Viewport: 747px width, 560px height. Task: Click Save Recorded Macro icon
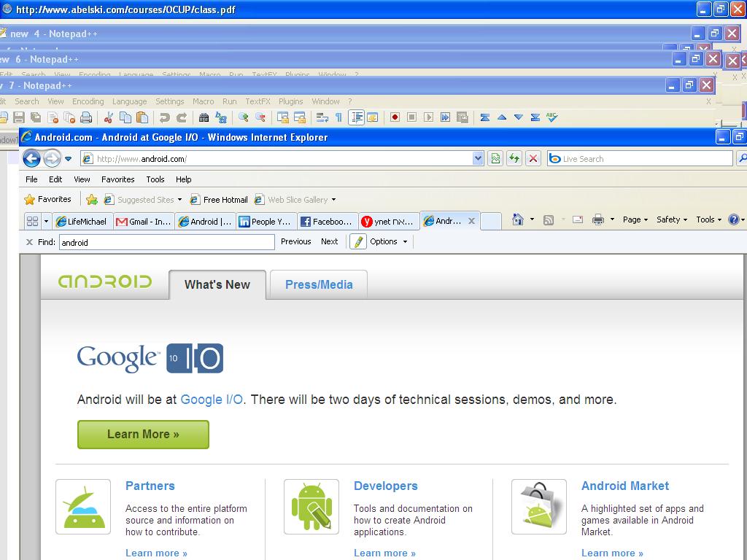(462, 117)
